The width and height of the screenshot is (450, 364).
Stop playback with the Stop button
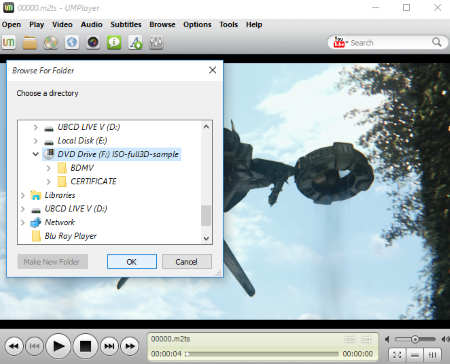coord(85,346)
